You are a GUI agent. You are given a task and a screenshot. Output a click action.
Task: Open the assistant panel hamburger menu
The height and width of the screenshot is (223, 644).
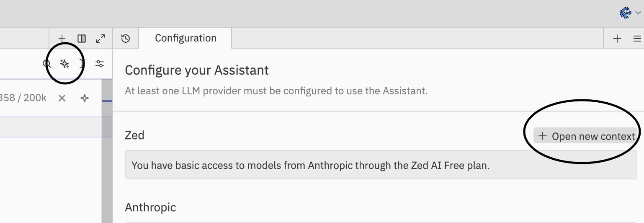coord(637,39)
